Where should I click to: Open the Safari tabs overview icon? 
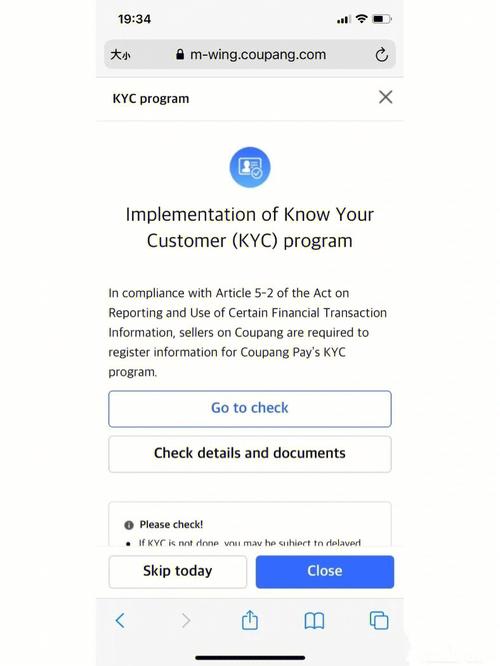tap(379, 621)
